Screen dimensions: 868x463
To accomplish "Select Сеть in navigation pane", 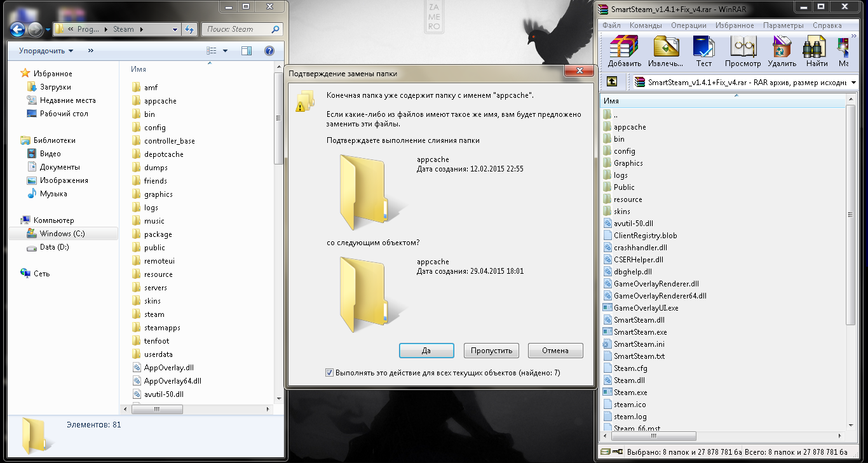I will point(36,274).
